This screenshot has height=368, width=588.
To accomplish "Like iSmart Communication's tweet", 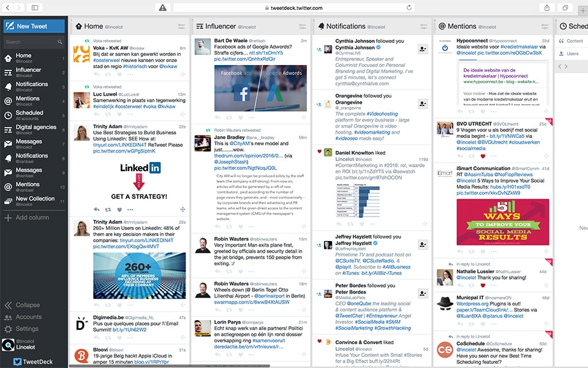I will click(x=483, y=251).
